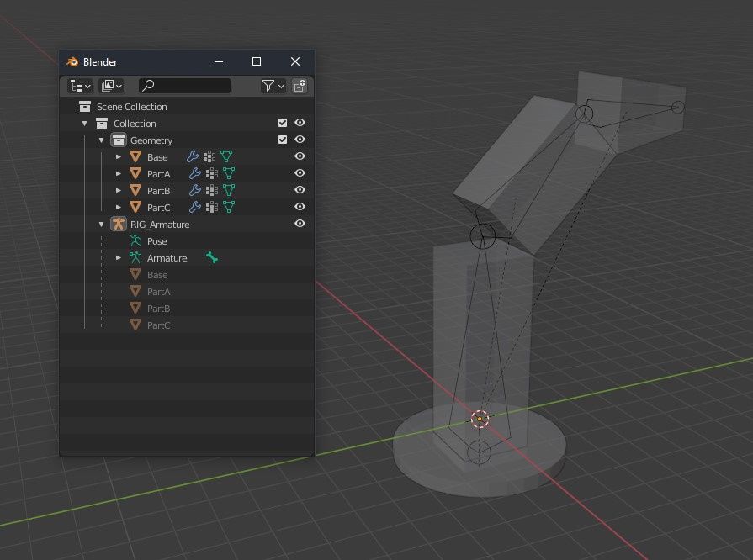Hide RIG_Armature with its eye icon
The image size is (753, 560).
coord(300,224)
